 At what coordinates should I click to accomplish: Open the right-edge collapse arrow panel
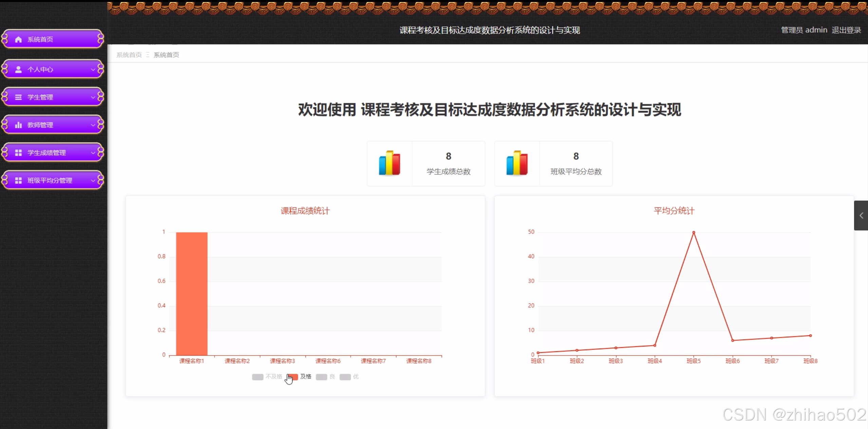[861, 216]
